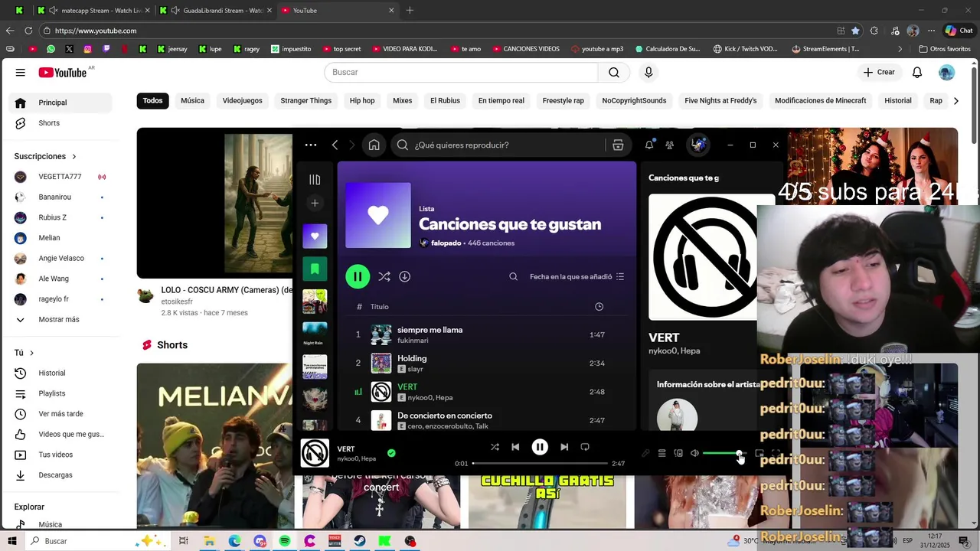This screenshot has width=980, height=551.
Task: Select the Stranger Things filter chip
Action: [305, 101]
